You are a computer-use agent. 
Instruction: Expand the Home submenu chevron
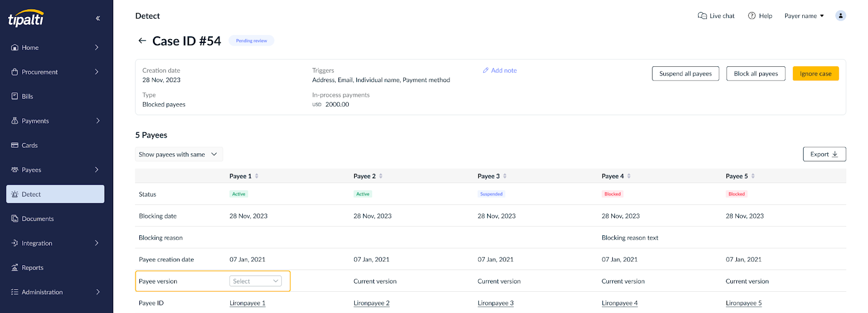tap(97, 47)
